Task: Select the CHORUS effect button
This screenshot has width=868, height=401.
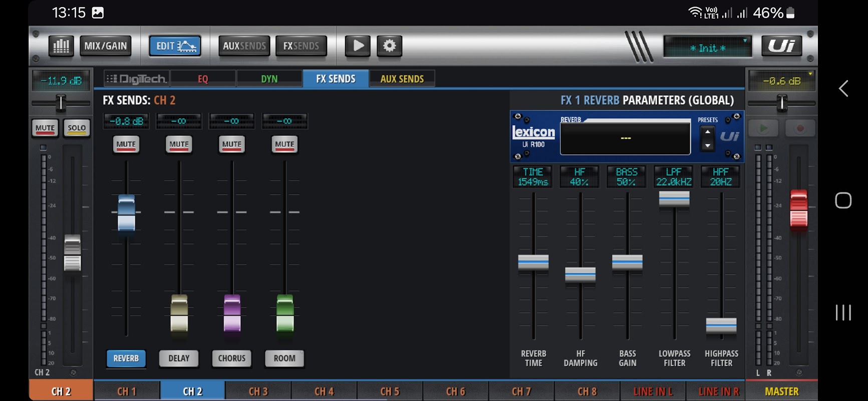Action: [232, 358]
